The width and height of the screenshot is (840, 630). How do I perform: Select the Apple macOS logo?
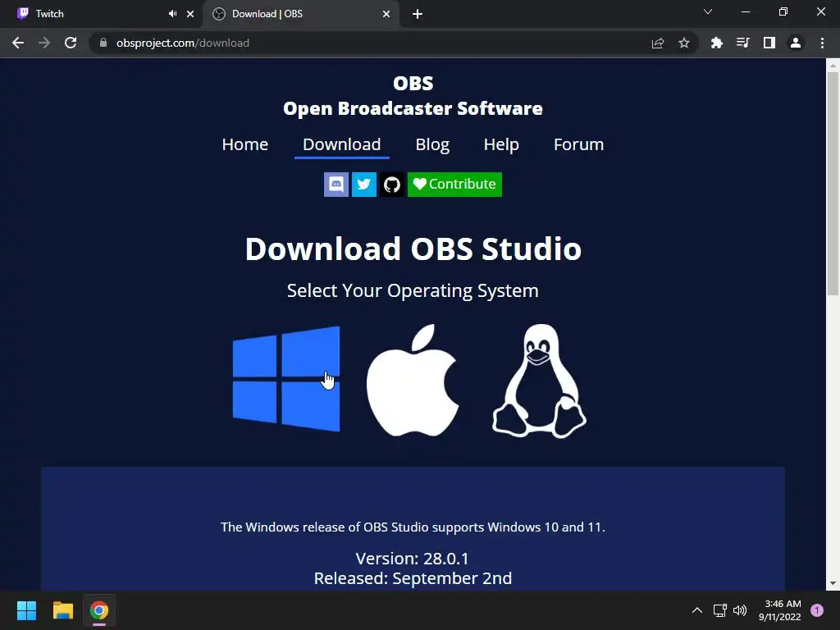(x=413, y=380)
